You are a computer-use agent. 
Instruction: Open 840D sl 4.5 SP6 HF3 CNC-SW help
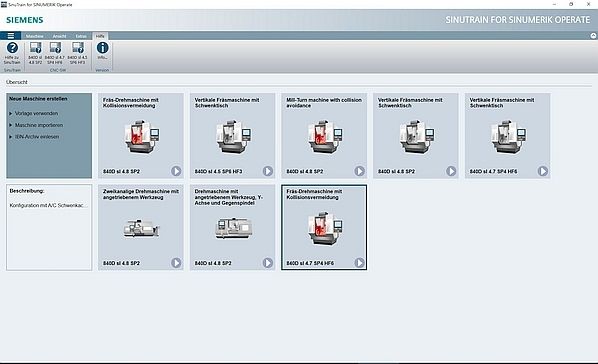(77, 53)
